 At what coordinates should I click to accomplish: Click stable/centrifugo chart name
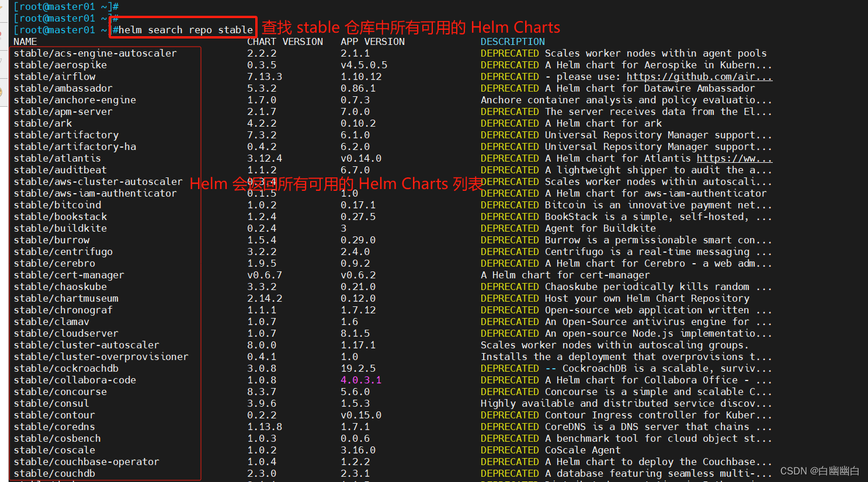(x=63, y=252)
